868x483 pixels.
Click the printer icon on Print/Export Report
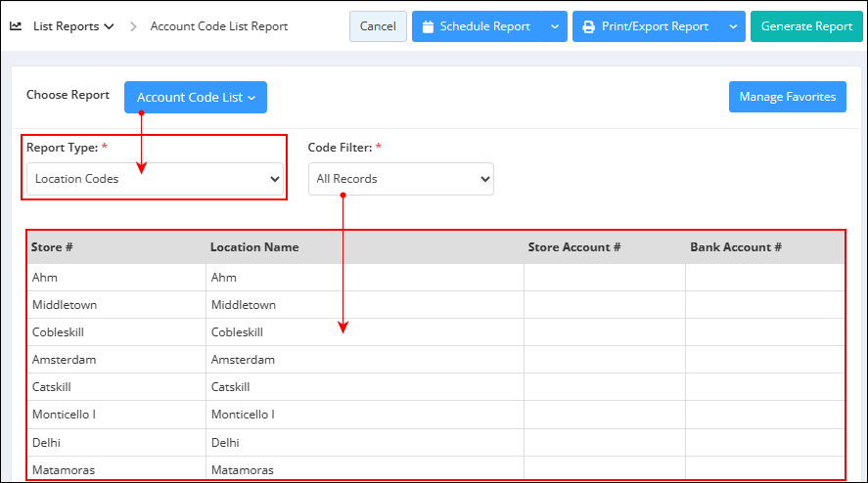pyautogui.click(x=588, y=26)
